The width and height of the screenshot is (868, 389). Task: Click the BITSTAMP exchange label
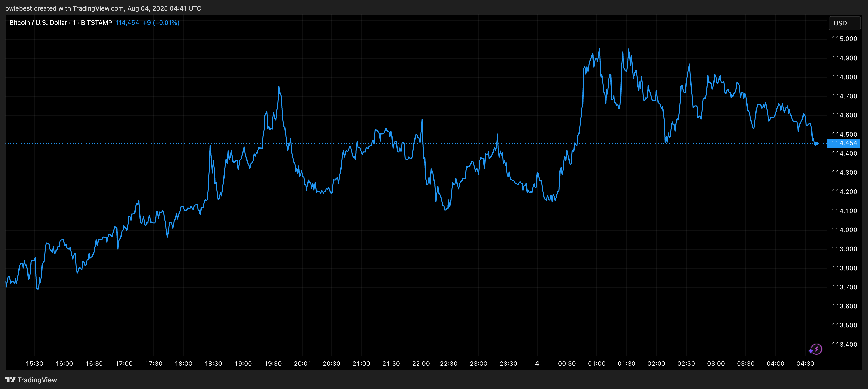click(97, 22)
